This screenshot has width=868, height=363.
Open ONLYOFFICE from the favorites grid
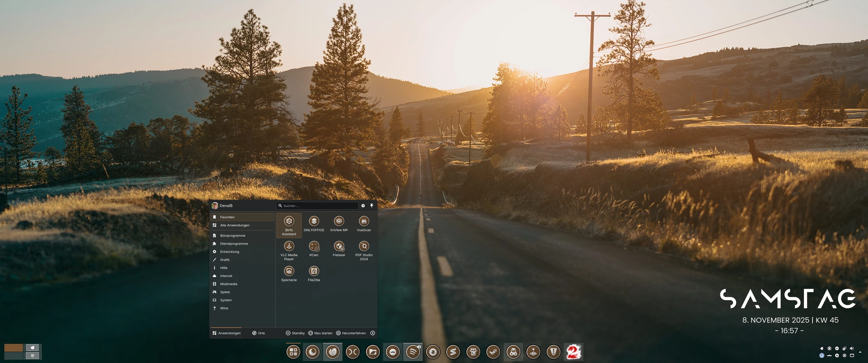(314, 223)
